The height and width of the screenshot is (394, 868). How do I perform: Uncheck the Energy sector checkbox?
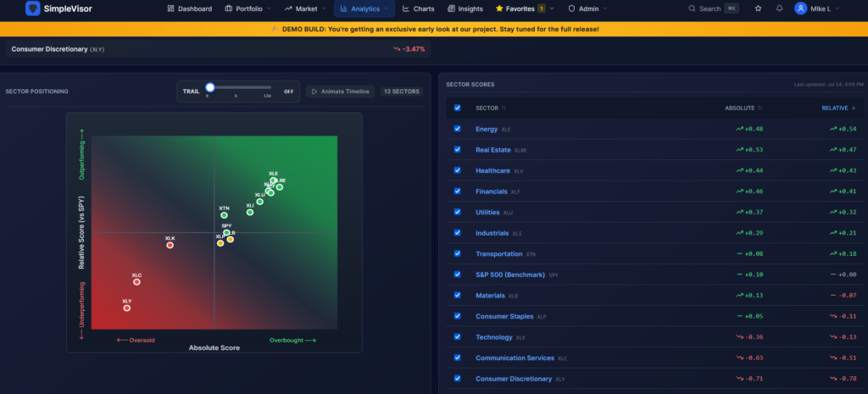[x=457, y=129]
